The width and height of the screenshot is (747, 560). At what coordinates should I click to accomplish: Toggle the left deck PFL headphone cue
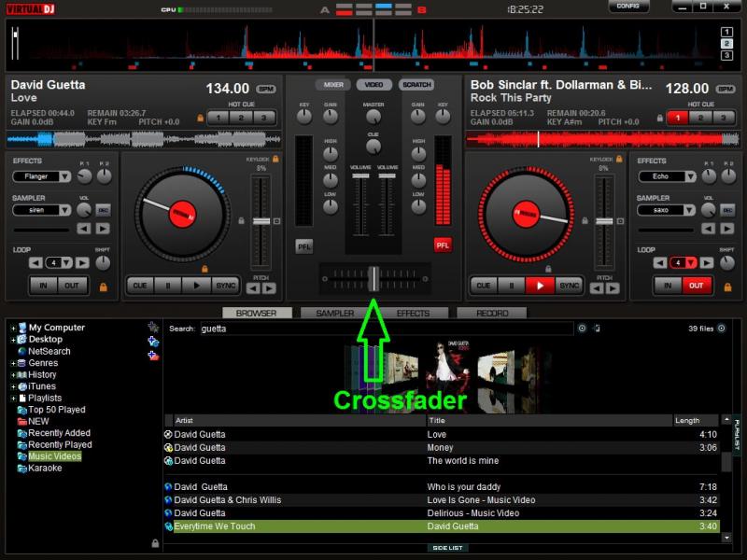(x=304, y=246)
